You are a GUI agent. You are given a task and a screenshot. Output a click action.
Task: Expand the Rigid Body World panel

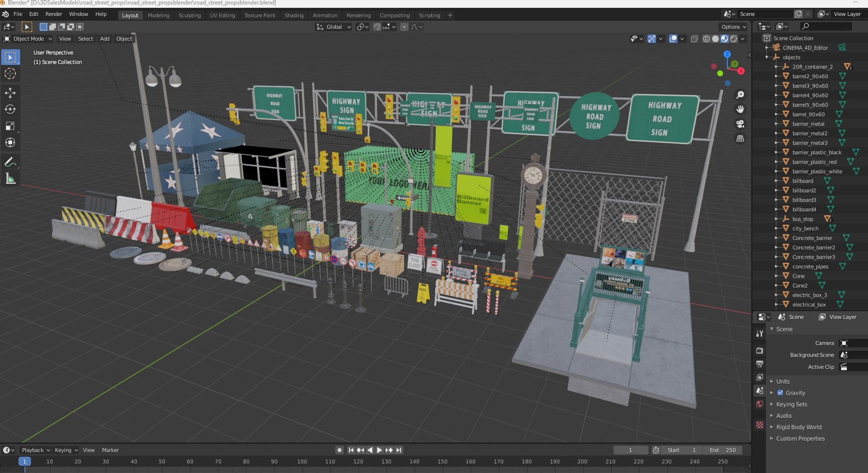pos(799,427)
